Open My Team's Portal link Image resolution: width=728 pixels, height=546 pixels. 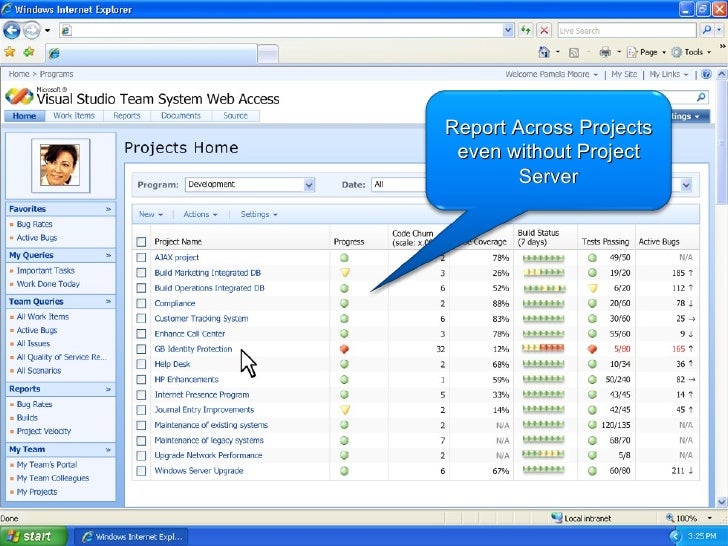point(47,464)
